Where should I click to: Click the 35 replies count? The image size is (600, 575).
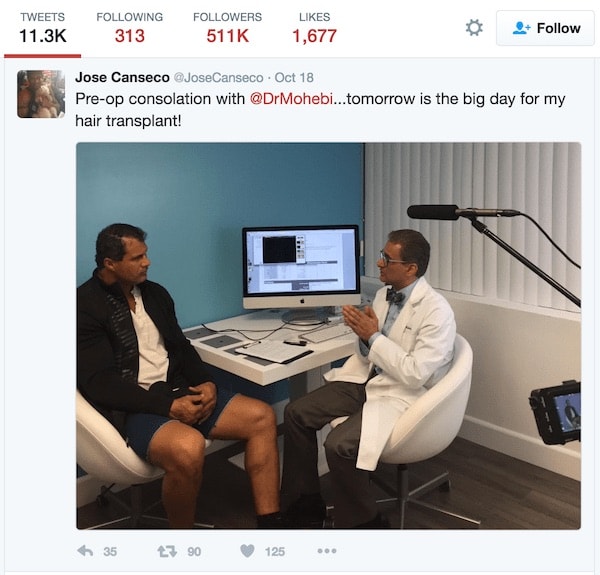110,552
